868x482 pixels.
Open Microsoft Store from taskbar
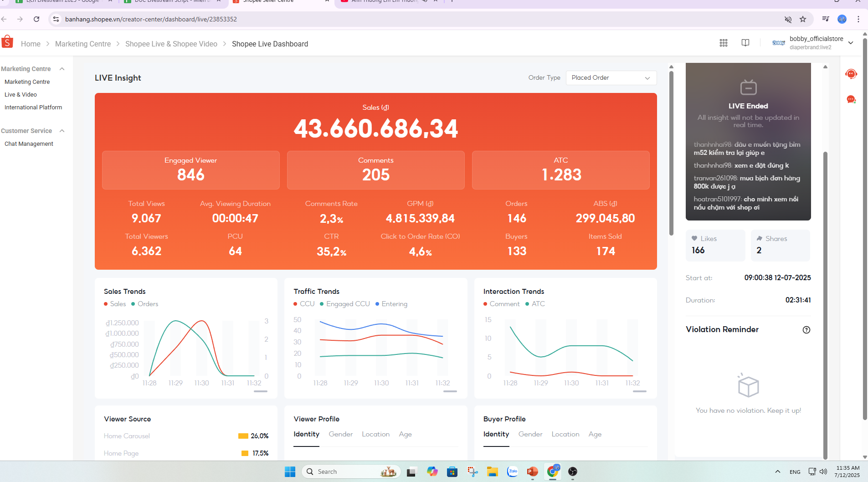pyautogui.click(x=452, y=472)
